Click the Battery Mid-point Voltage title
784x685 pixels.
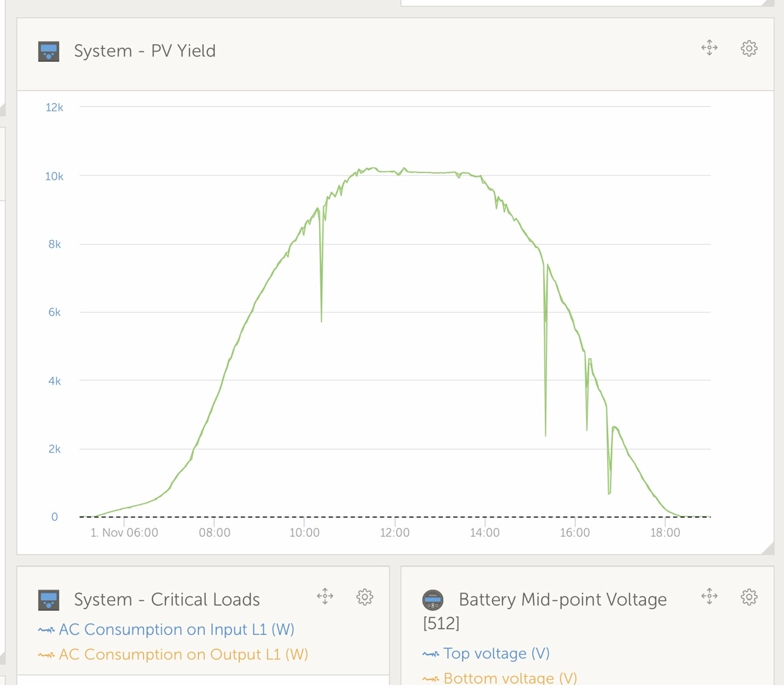pyautogui.click(x=563, y=599)
